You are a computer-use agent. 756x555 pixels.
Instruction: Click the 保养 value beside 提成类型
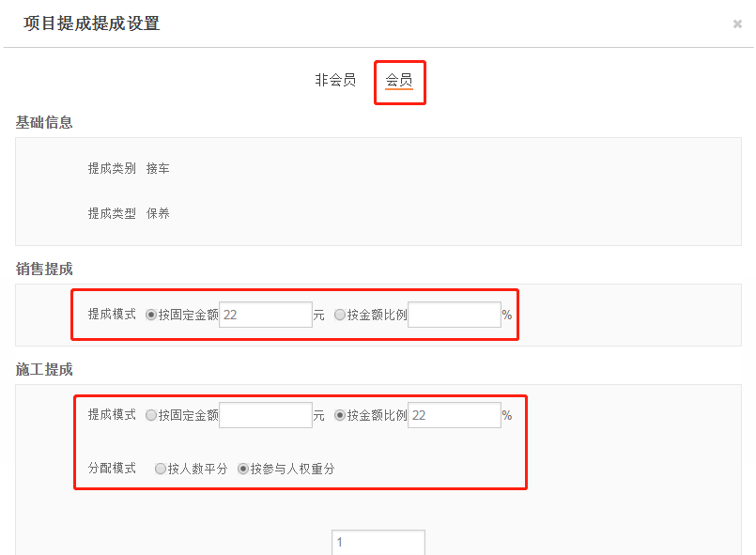[x=158, y=214]
